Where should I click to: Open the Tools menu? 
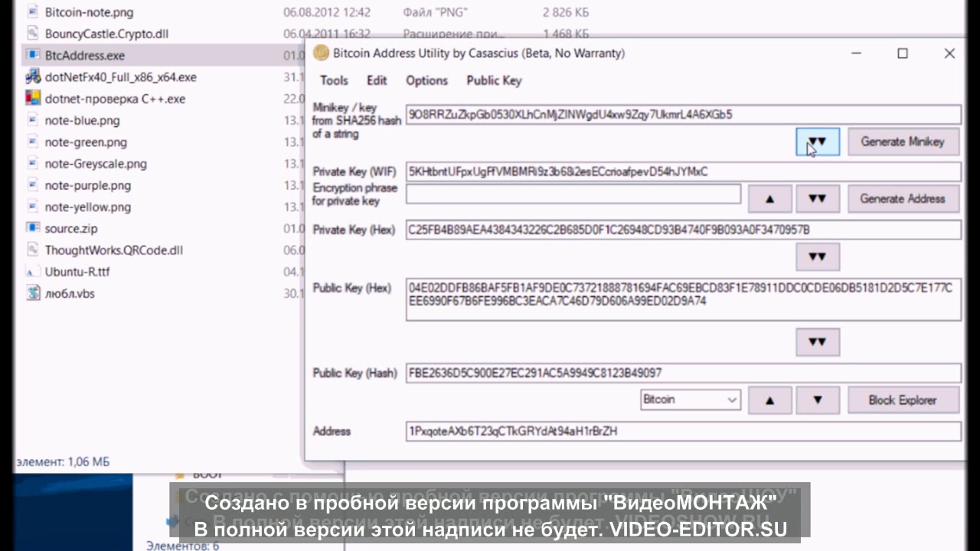(334, 80)
